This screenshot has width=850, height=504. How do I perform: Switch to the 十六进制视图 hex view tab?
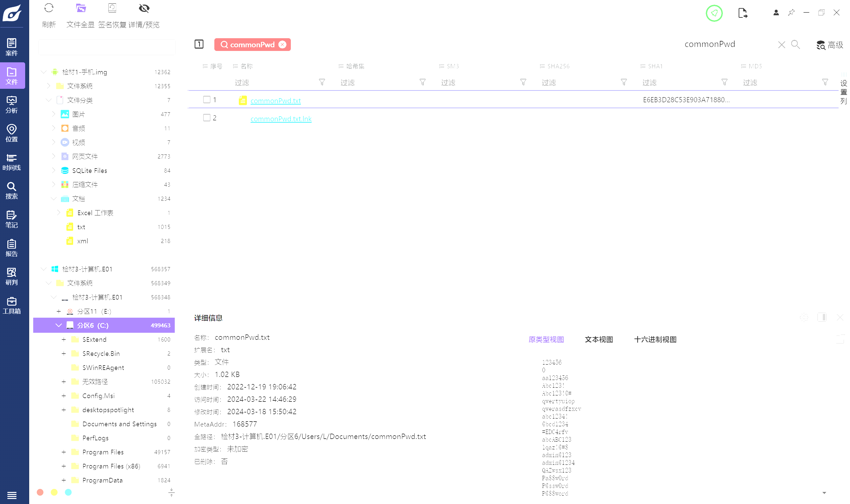(x=655, y=339)
